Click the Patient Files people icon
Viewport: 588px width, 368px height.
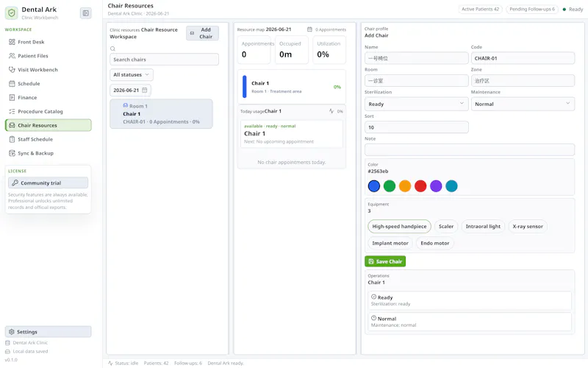tap(12, 56)
